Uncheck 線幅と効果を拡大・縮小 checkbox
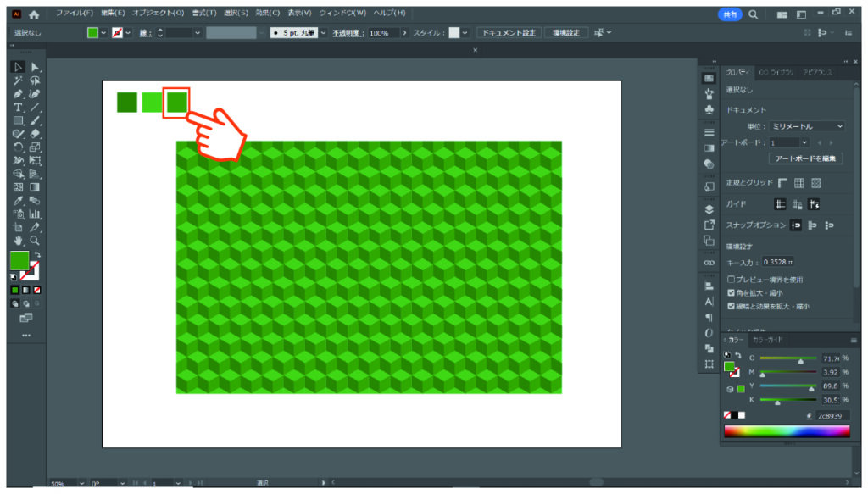 pyautogui.click(x=732, y=306)
